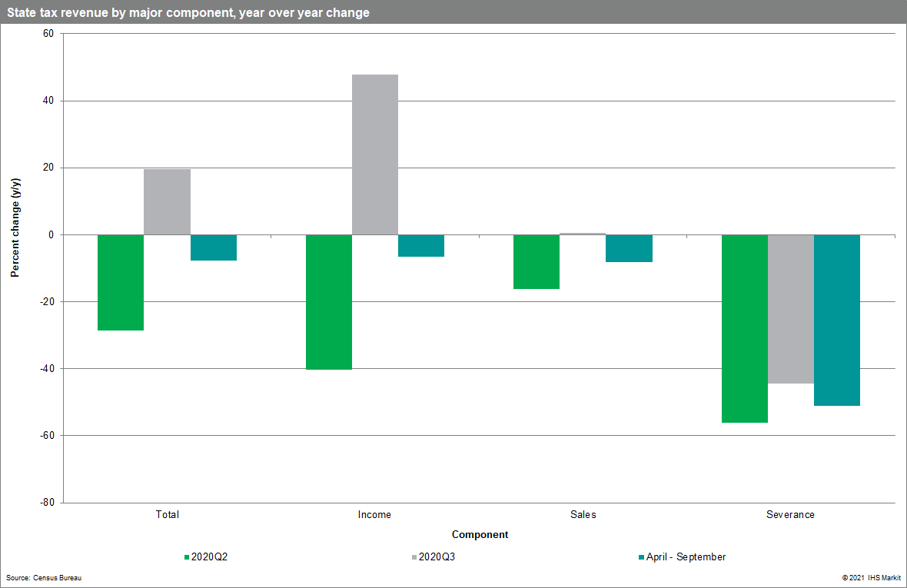Click the gray 2020Q3 bar for Income
Image resolution: width=907 pixels, height=588 pixels.
tap(375, 154)
